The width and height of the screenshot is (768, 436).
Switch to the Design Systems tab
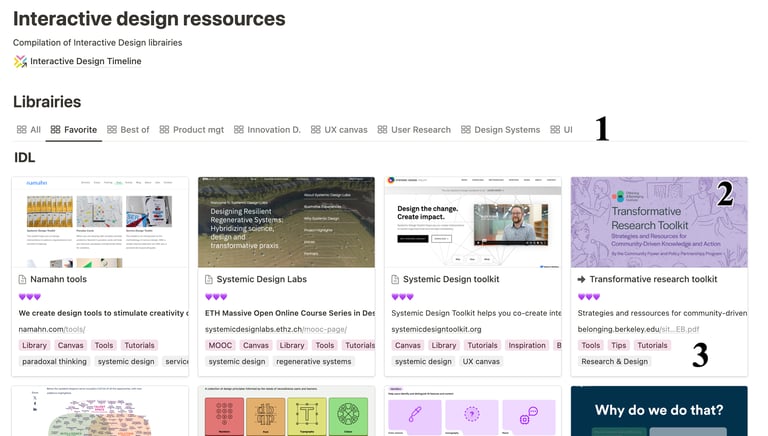pos(500,130)
